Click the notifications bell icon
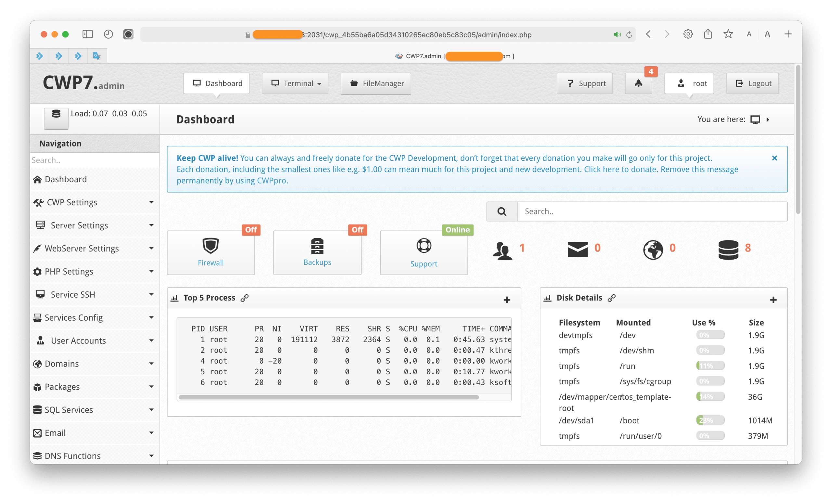 [x=638, y=84]
